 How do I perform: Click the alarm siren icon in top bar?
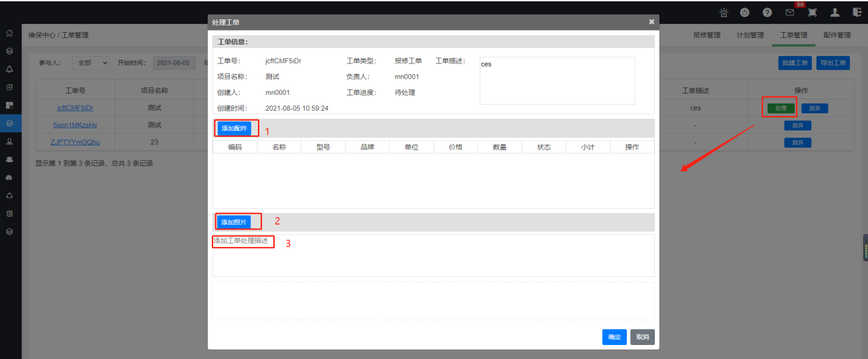pos(724,12)
